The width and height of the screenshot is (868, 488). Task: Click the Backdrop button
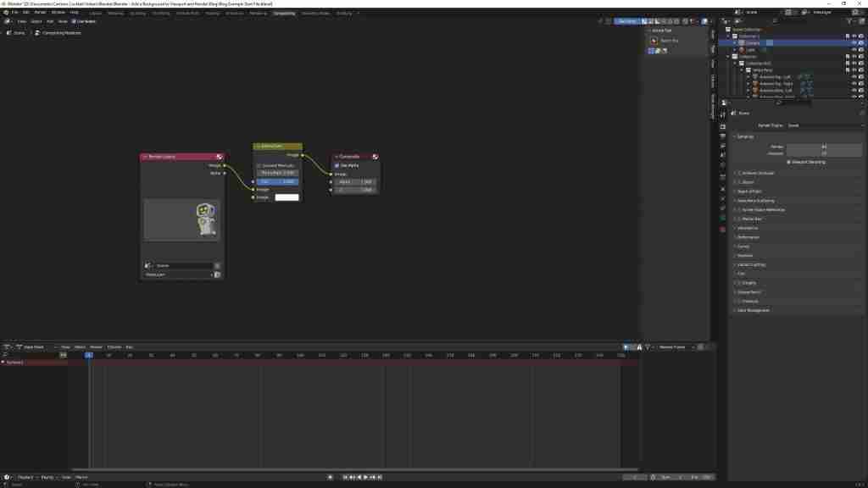626,21
